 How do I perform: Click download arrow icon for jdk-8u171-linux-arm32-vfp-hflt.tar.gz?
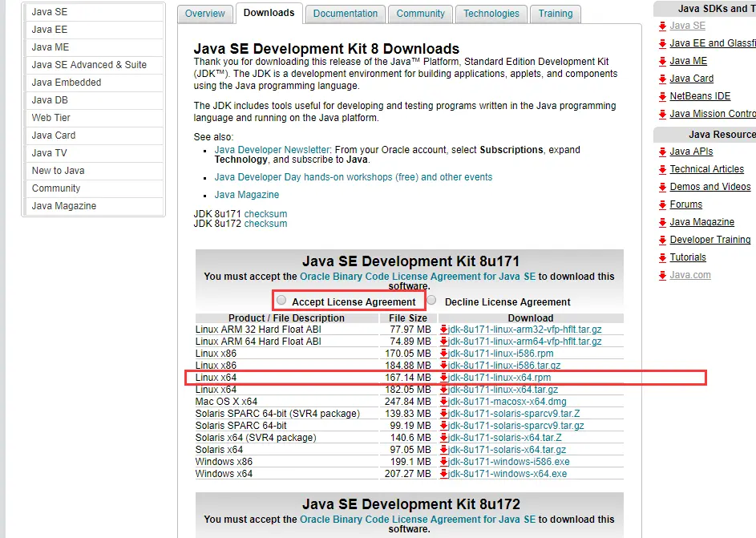(444, 330)
